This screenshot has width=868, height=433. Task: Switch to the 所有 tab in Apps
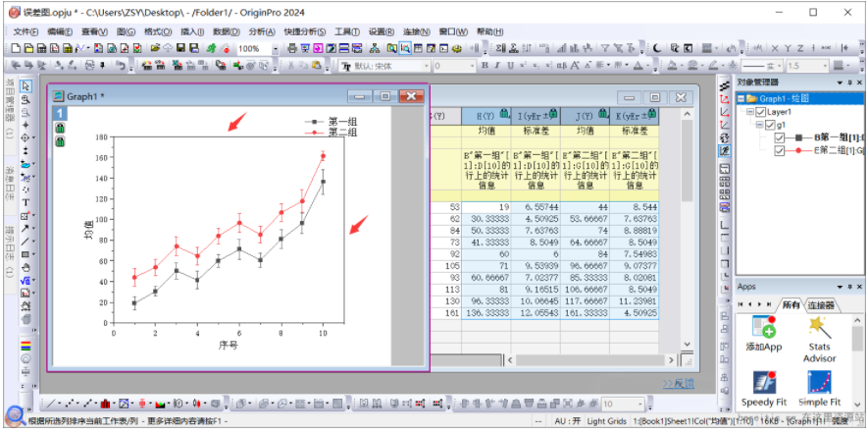[791, 305]
